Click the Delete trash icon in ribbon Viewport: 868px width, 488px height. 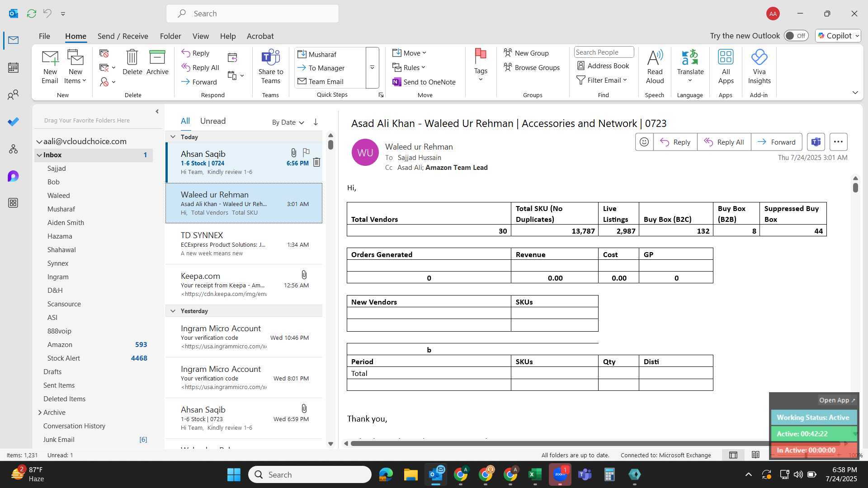coord(132,62)
